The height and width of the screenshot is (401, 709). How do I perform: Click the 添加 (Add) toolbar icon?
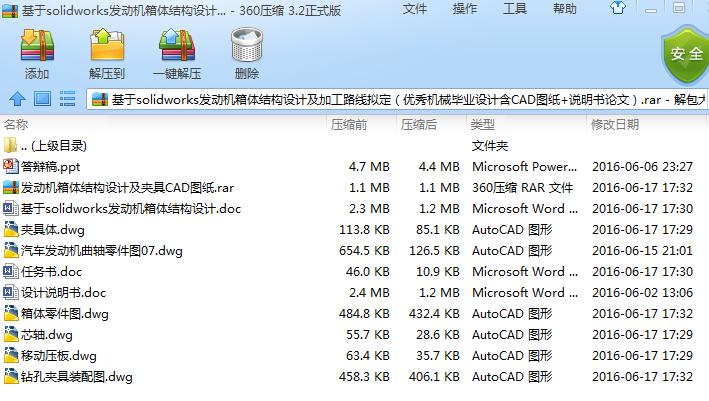coord(37,45)
